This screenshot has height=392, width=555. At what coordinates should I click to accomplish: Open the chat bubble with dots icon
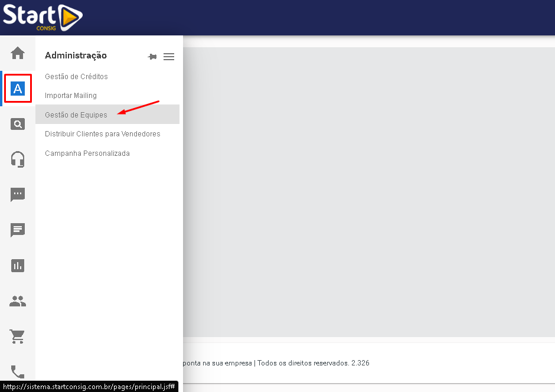click(x=18, y=195)
